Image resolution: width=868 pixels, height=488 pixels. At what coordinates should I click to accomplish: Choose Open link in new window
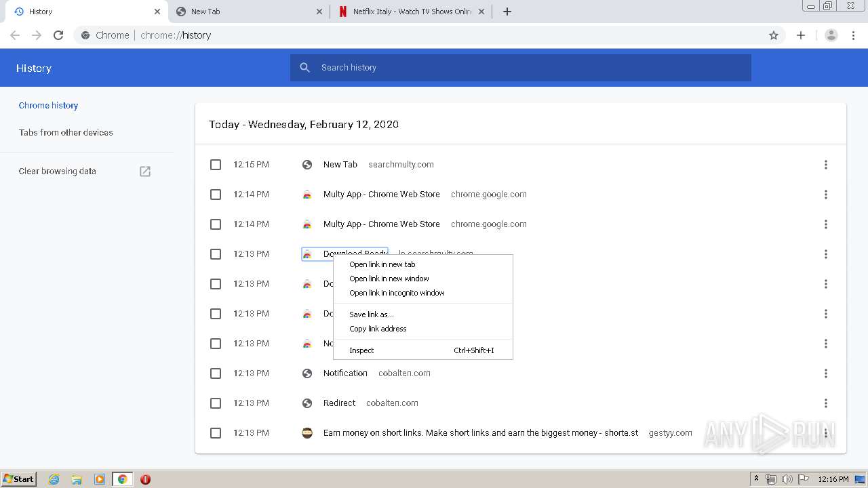coord(423,279)
